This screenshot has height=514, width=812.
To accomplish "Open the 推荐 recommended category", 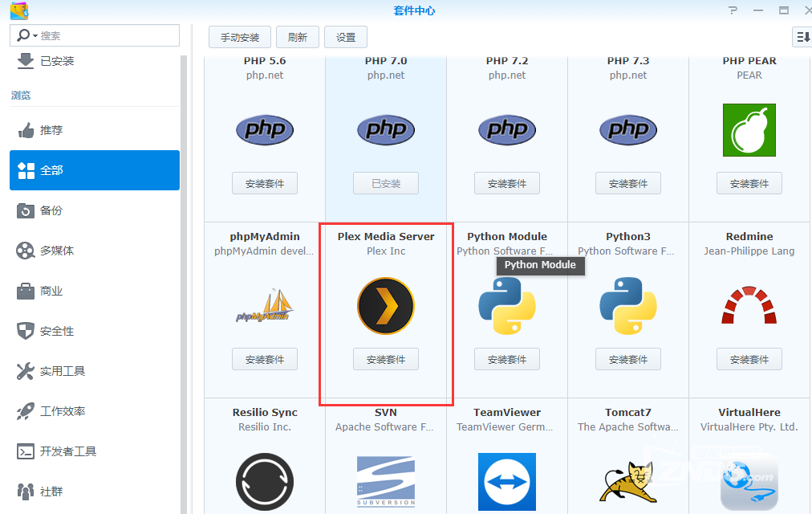I will point(95,130).
